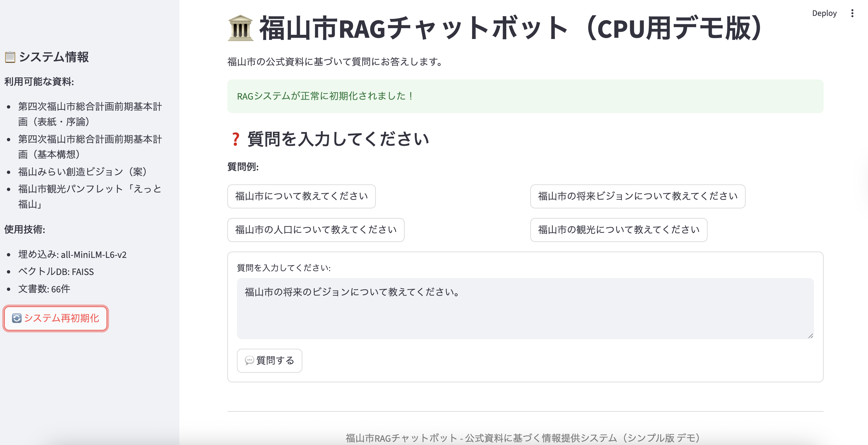Click the ベクトルDB: FAISS entry
This screenshot has height=445, width=868.
pyautogui.click(x=56, y=272)
